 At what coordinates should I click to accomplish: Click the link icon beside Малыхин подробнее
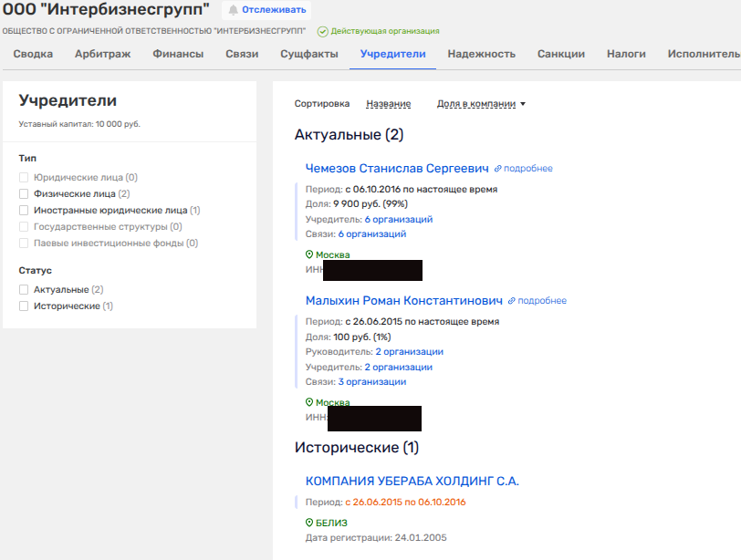coord(512,301)
